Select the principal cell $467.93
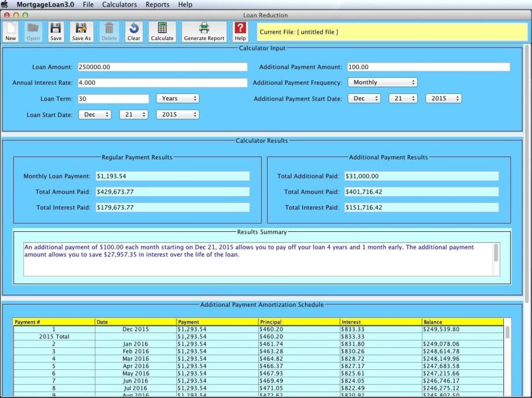Image resolution: width=532 pixels, height=398 pixels. point(299,374)
